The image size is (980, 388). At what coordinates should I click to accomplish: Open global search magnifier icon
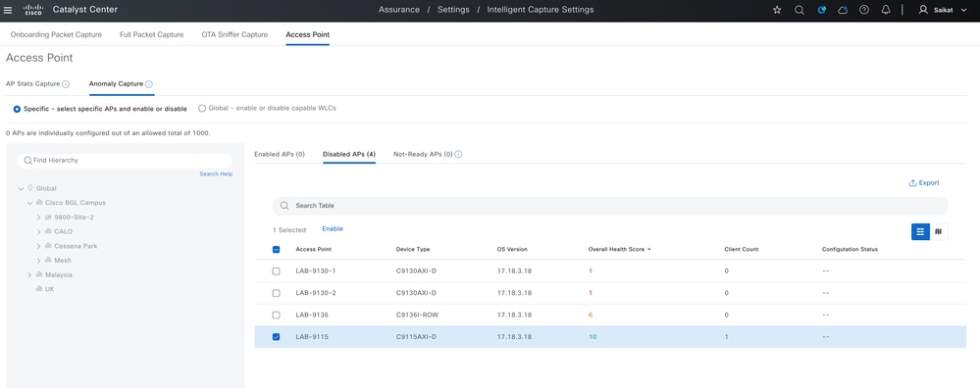coord(799,10)
